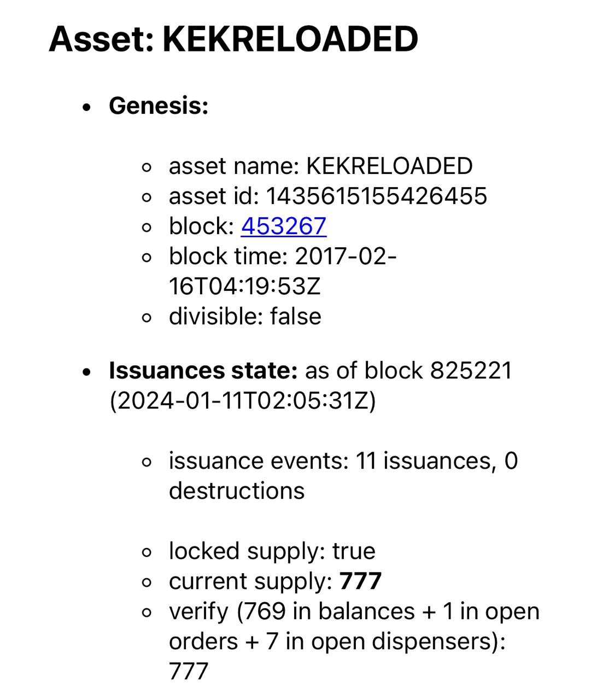Click the 16T04:19:53Z time continuation line

(245, 286)
